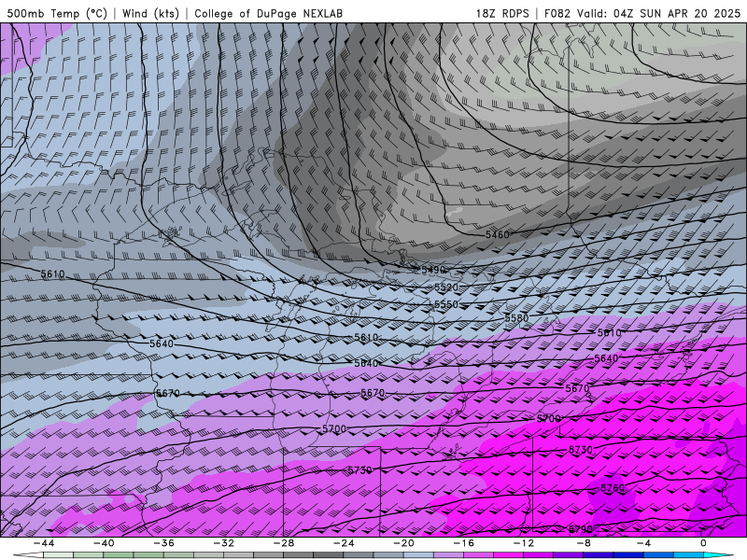Click the "500mb Temp (°C)" title text
This screenshot has width=747, height=560.
(57, 13)
